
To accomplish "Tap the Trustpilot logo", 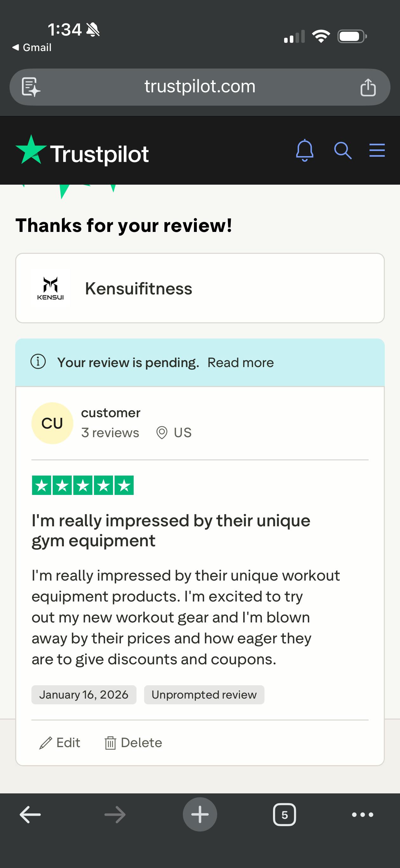I will tap(82, 153).
